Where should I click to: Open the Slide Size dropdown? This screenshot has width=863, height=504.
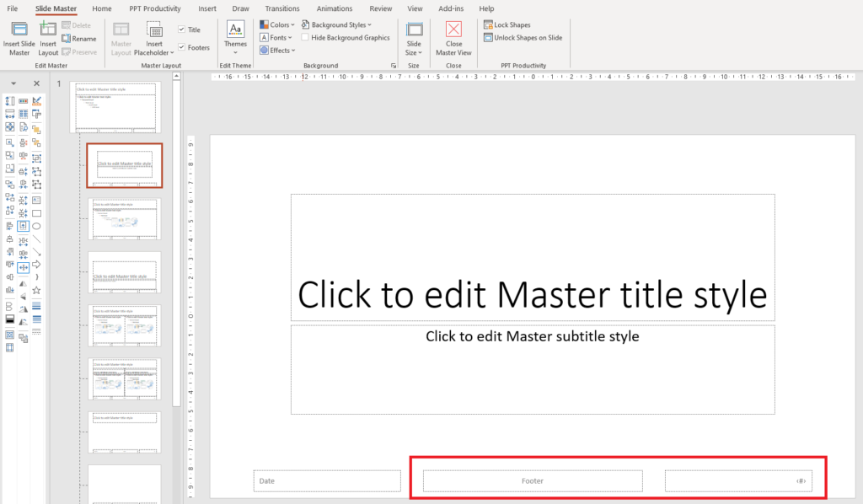point(414,39)
